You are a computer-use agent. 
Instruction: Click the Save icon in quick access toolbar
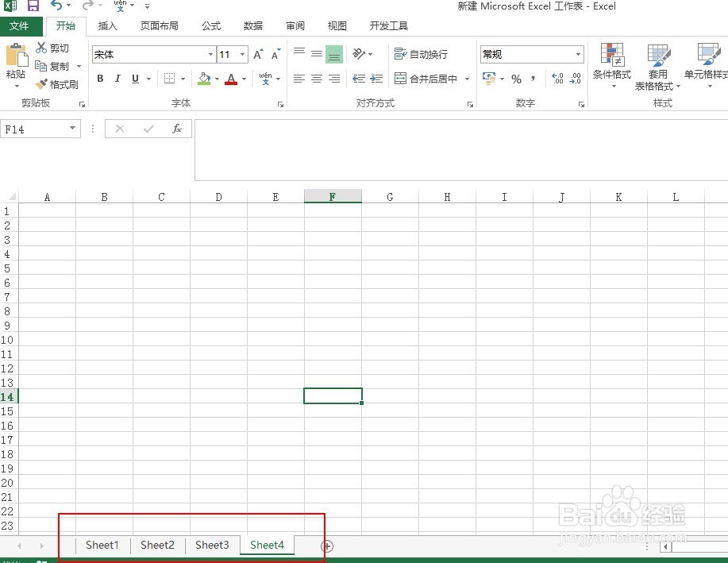(33, 6)
